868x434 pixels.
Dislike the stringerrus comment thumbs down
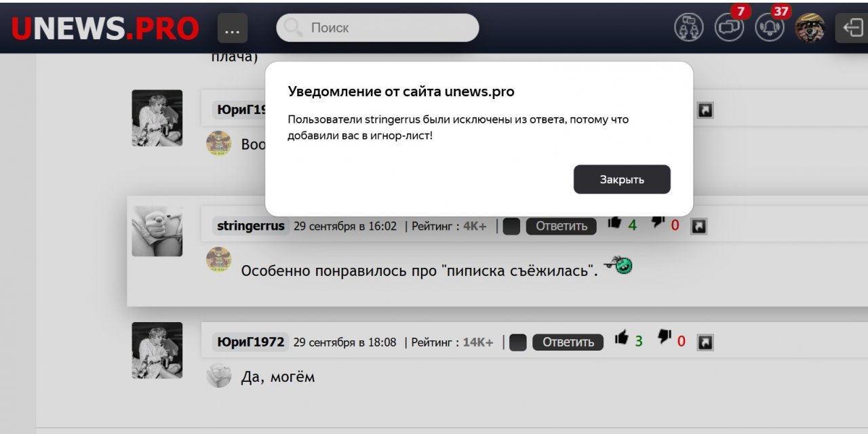pyautogui.click(x=658, y=222)
